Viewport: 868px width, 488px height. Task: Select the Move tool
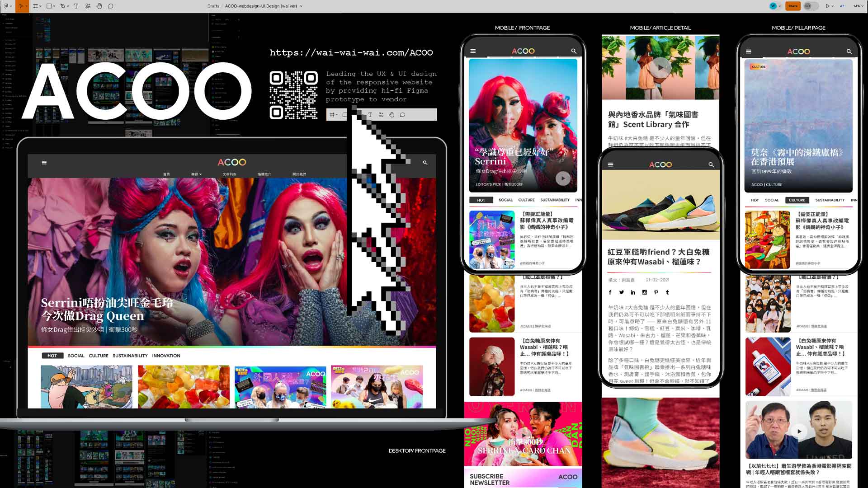coord(21,6)
